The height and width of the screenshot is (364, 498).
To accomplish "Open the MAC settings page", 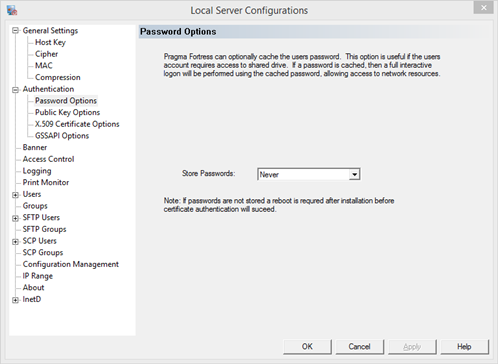I will [44, 66].
